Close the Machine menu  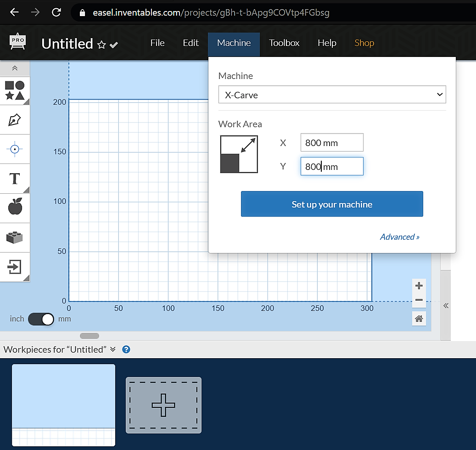[234, 44]
